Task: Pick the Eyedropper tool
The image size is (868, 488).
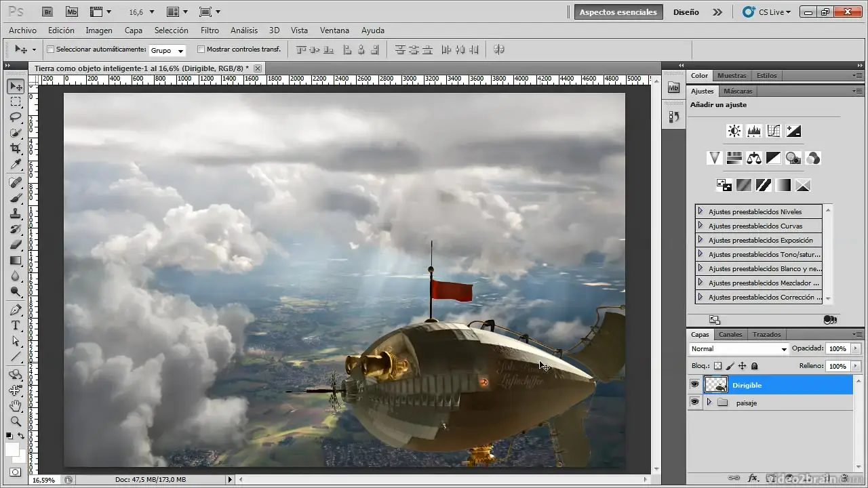Action: pyautogui.click(x=16, y=165)
